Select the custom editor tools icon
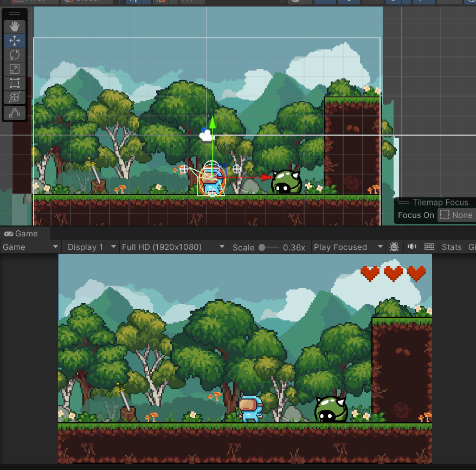The image size is (476, 470). click(x=15, y=113)
